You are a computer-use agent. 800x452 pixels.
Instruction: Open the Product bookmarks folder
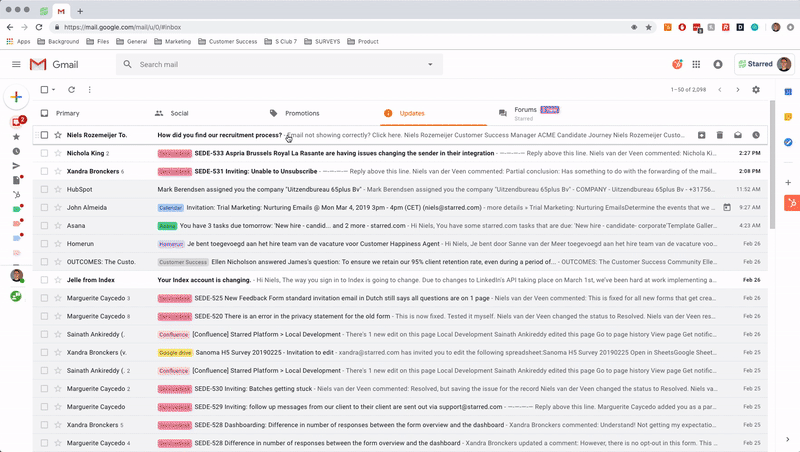[363, 41]
